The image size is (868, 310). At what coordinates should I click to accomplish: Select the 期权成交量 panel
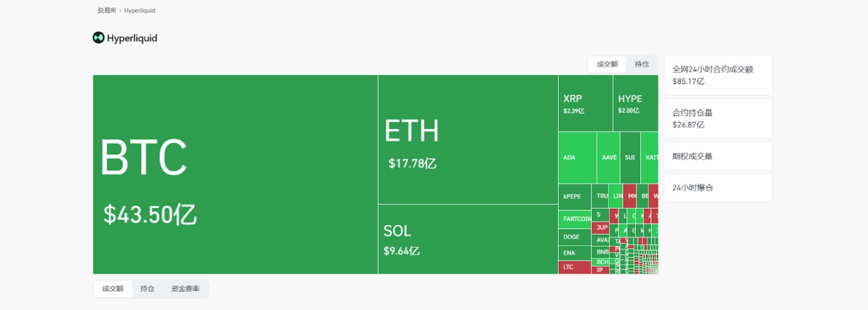click(x=717, y=156)
